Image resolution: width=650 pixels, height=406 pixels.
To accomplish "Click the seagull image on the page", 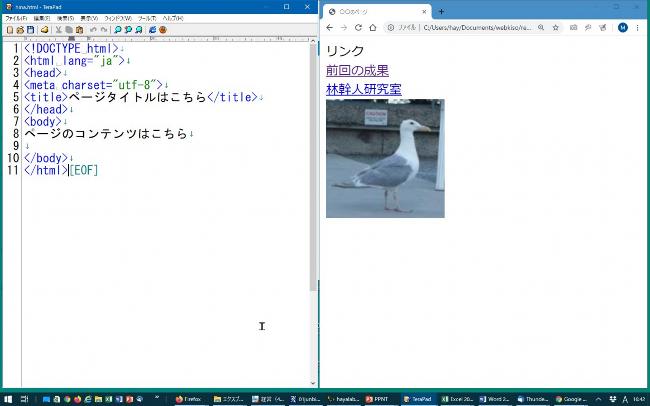I will pos(385,158).
